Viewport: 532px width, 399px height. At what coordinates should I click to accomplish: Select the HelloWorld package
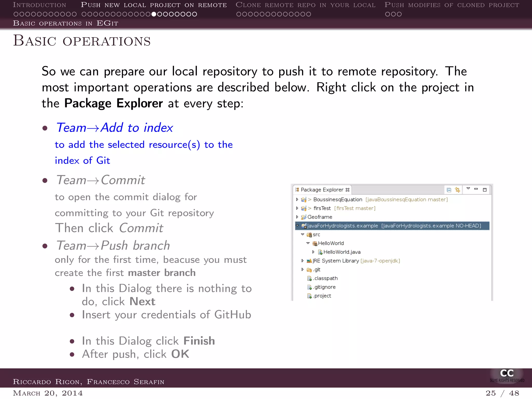pyautogui.click(x=331, y=243)
